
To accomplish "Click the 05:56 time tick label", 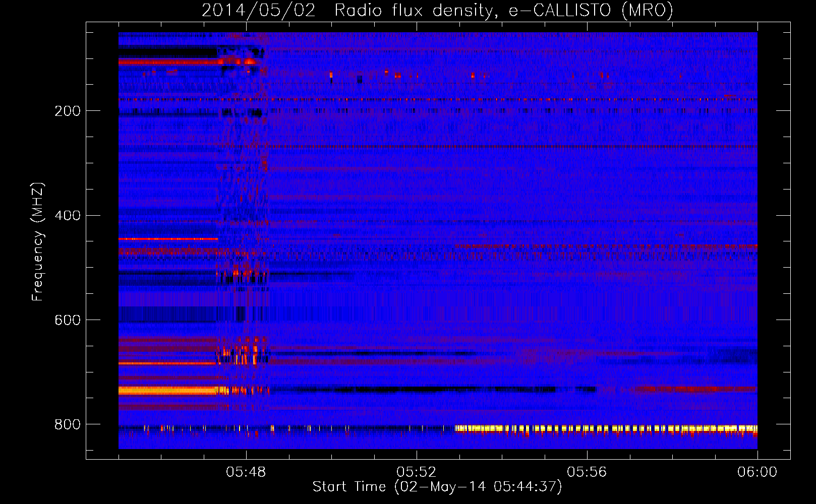I will coord(587,472).
